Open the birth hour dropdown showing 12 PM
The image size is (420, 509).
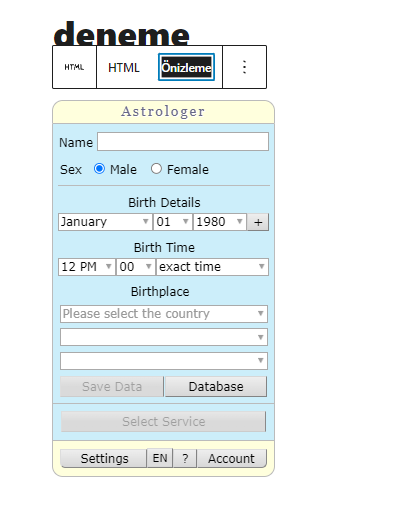point(87,267)
